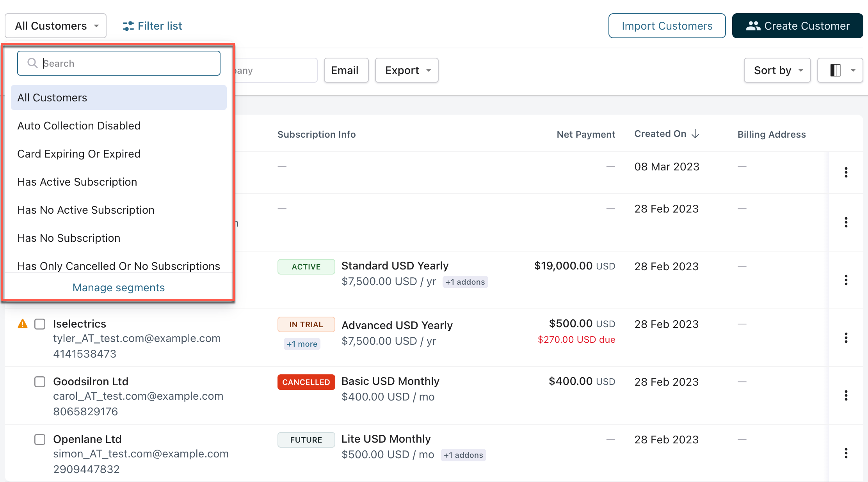This screenshot has height=482, width=868.
Task: Check the Iselectrics customer checkbox
Action: point(40,324)
